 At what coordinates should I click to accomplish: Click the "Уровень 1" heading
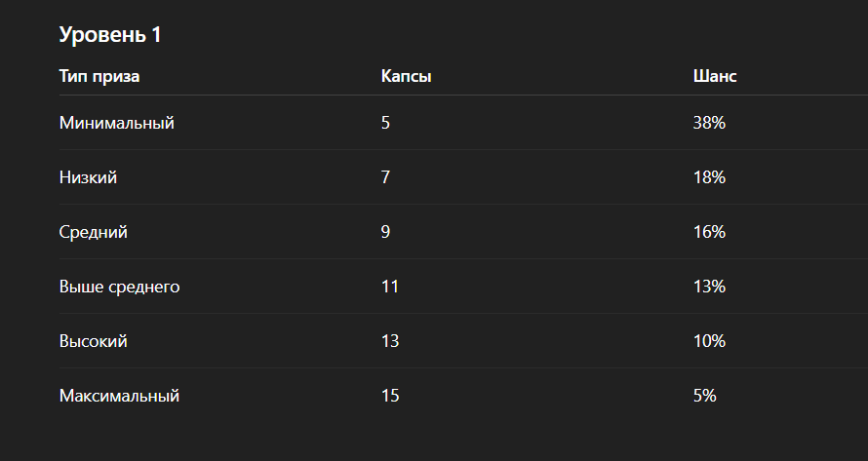pyautogui.click(x=110, y=35)
